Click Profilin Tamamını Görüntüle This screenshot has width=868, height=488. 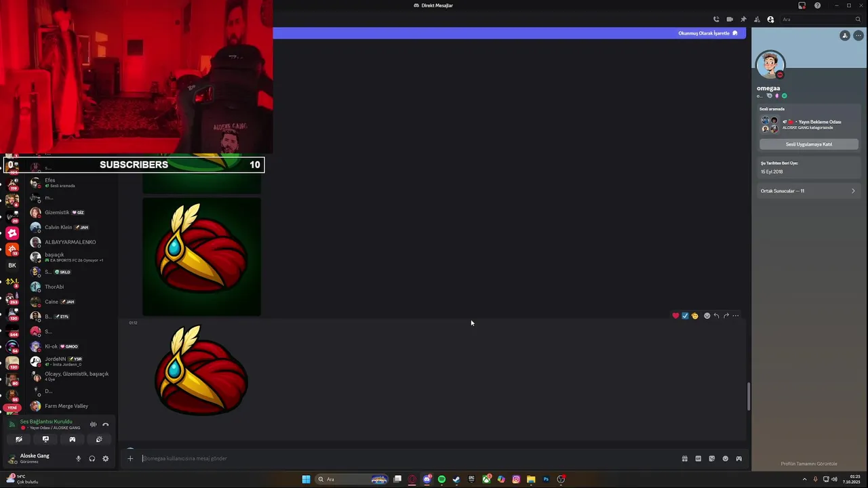click(x=808, y=464)
